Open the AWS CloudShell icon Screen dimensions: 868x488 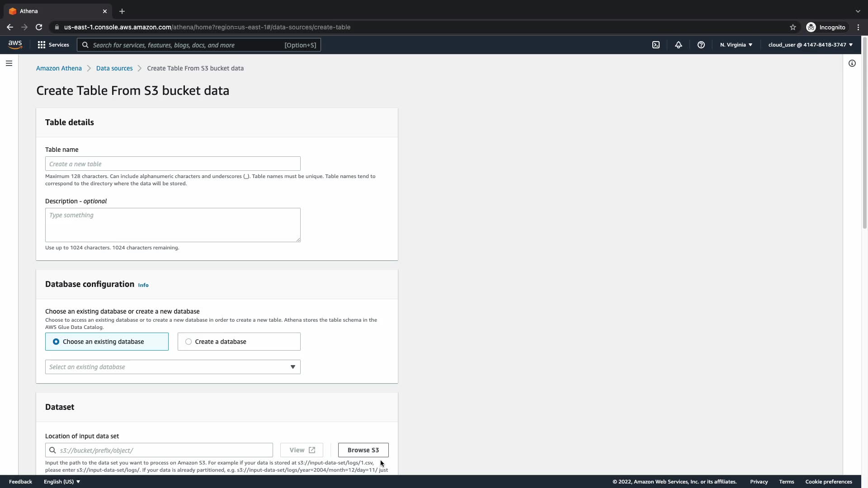click(656, 45)
